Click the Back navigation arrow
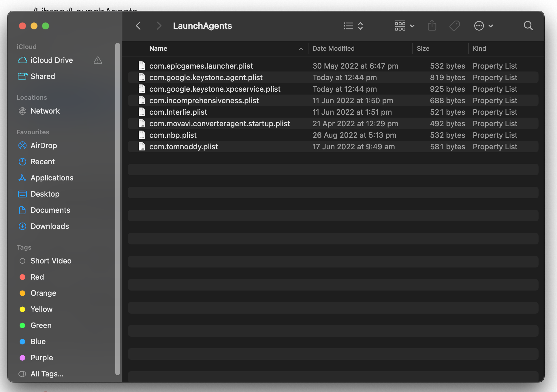The width and height of the screenshot is (557, 392). click(x=138, y=26)
